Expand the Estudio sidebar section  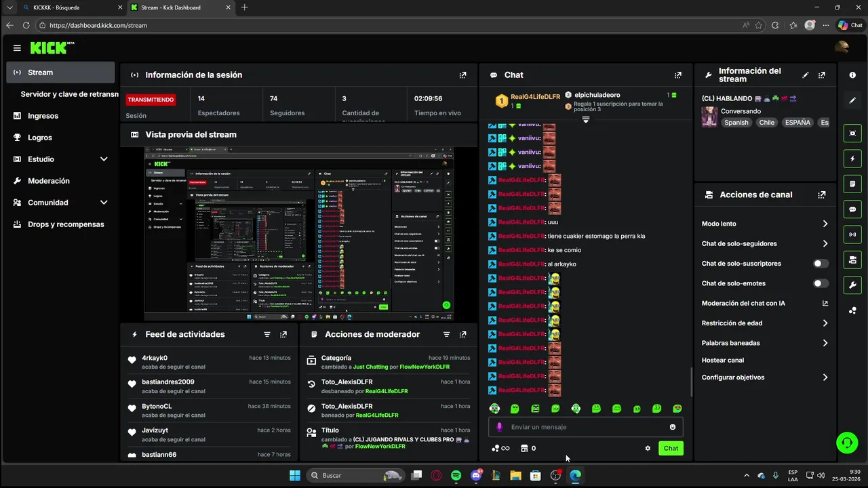click(104, 159)
